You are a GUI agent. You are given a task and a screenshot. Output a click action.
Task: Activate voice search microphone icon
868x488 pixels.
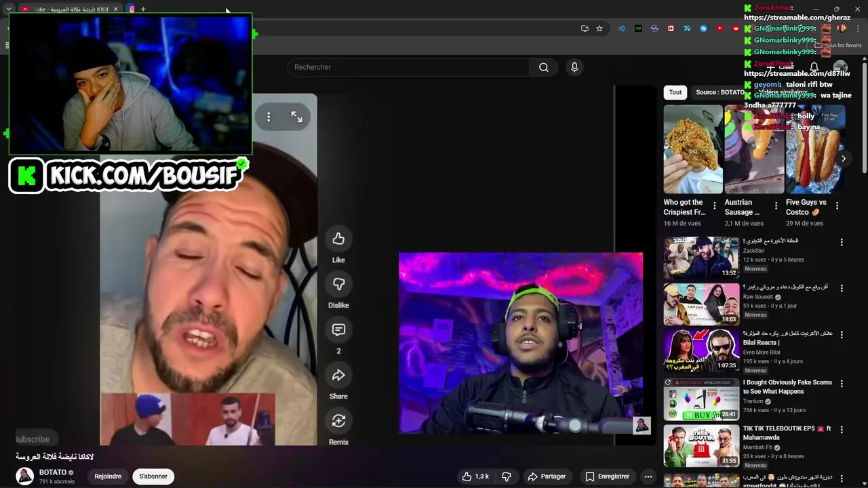pyautogui.click(x=574, y=67)
